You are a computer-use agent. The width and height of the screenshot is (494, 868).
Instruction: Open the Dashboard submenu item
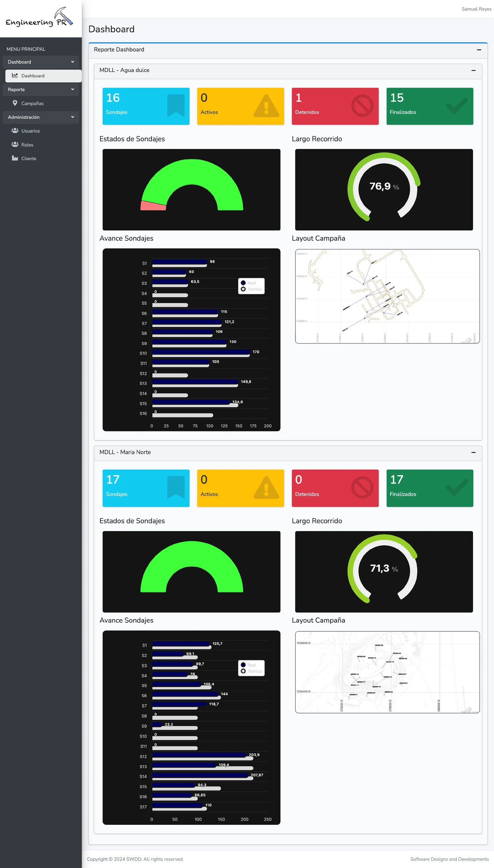(x=44, y=76)
